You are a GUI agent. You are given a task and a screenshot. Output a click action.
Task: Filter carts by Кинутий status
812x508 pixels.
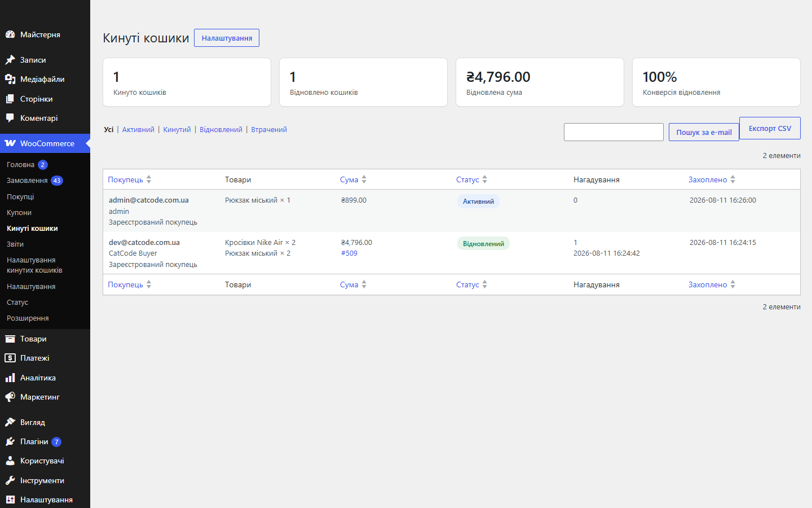[177, 130]
